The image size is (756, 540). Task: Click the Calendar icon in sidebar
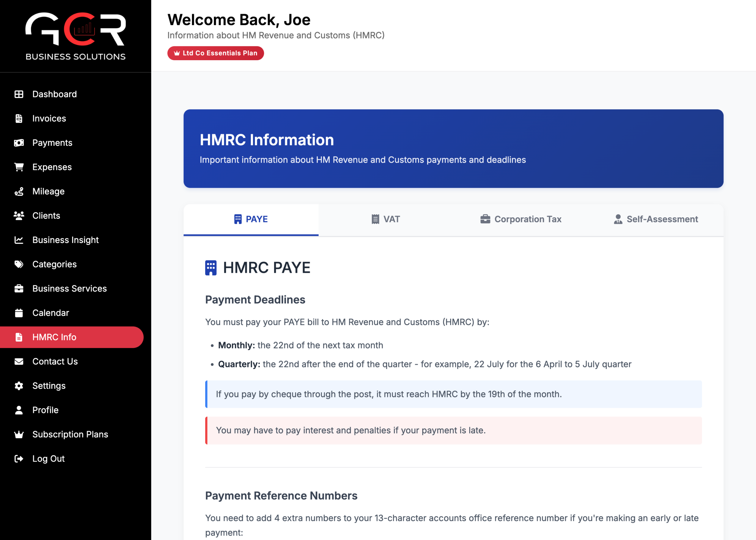tap(19, 313)
